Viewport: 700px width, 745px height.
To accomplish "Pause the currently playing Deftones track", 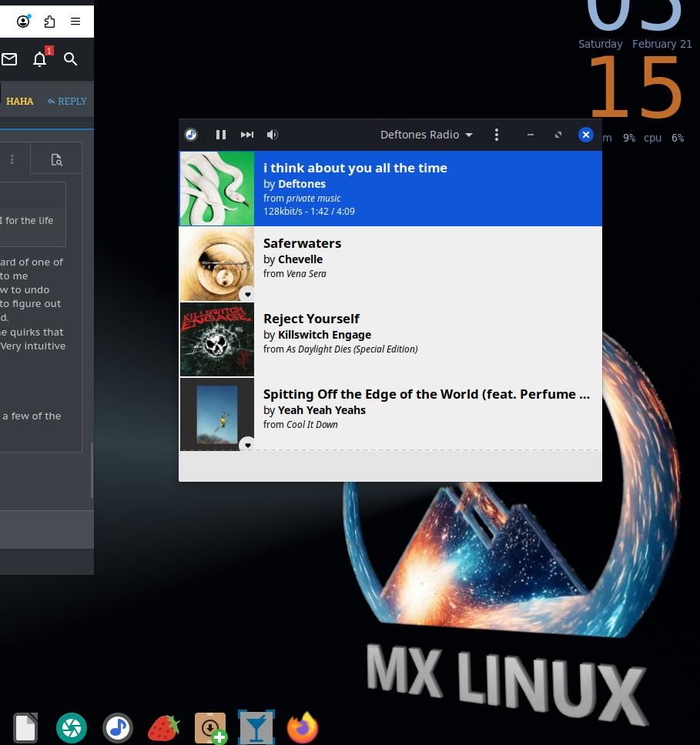I will tap(221, 135).
